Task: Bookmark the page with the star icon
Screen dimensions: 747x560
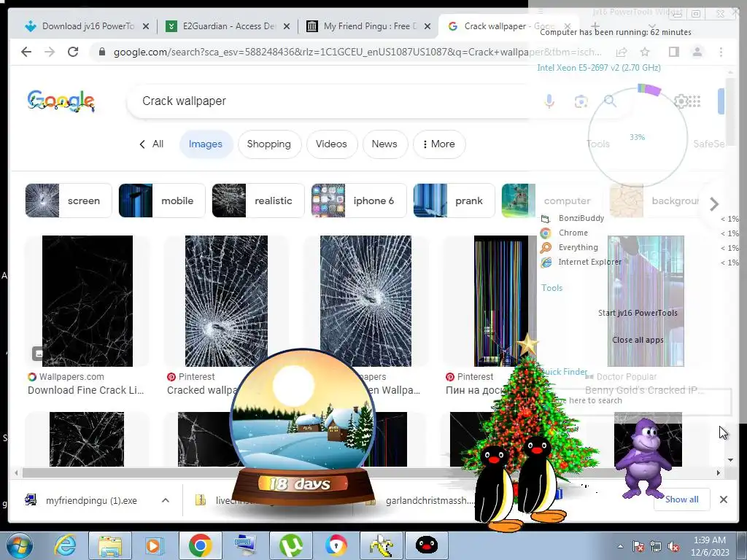Action: click(645, 52)
